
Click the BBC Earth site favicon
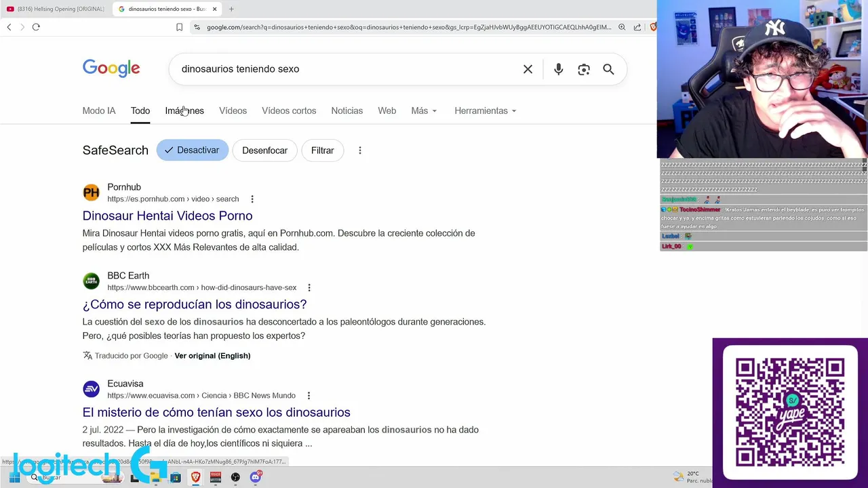point(91,281)
